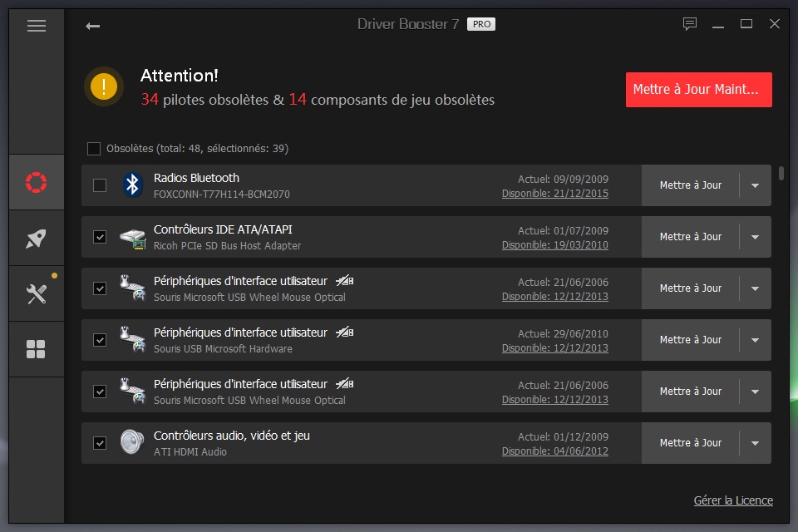Open Disponible: 04/06/2012 link
This screenshot has height=532, width=798.
555,451
